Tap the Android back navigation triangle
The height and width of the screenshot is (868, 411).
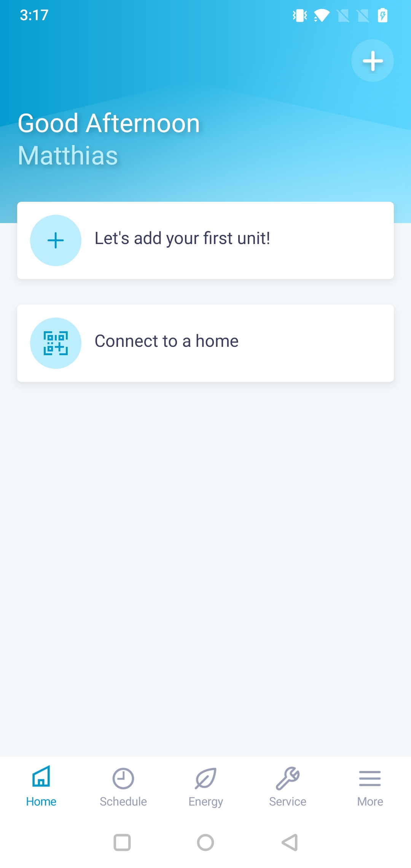click(290, 842)
